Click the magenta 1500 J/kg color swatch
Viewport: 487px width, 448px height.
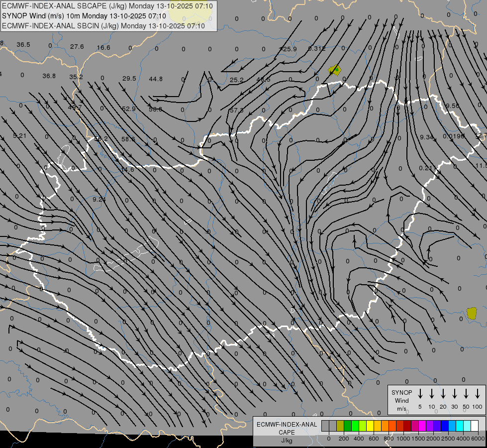click(422, 426)
